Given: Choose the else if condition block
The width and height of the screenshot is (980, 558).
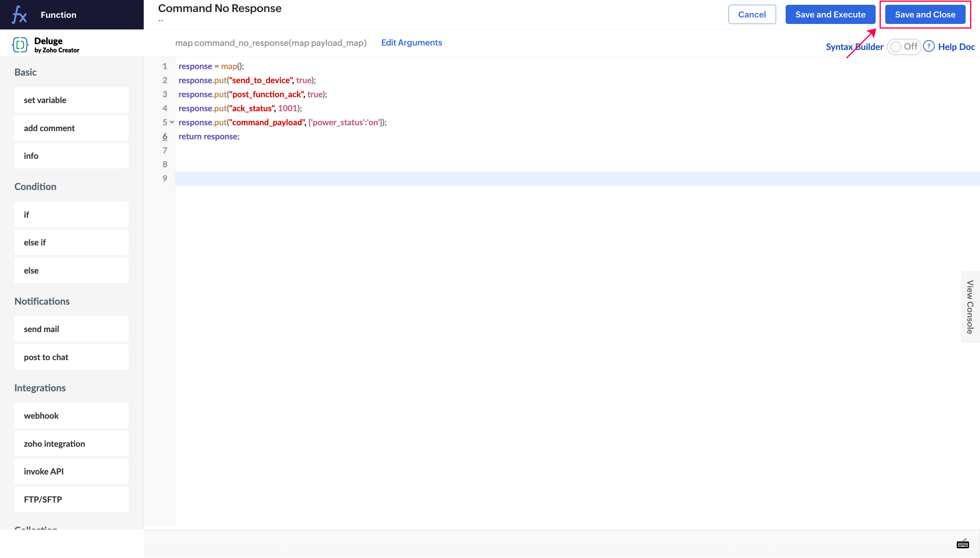Looking at the screenshot, I should click(x=71, y=243).
